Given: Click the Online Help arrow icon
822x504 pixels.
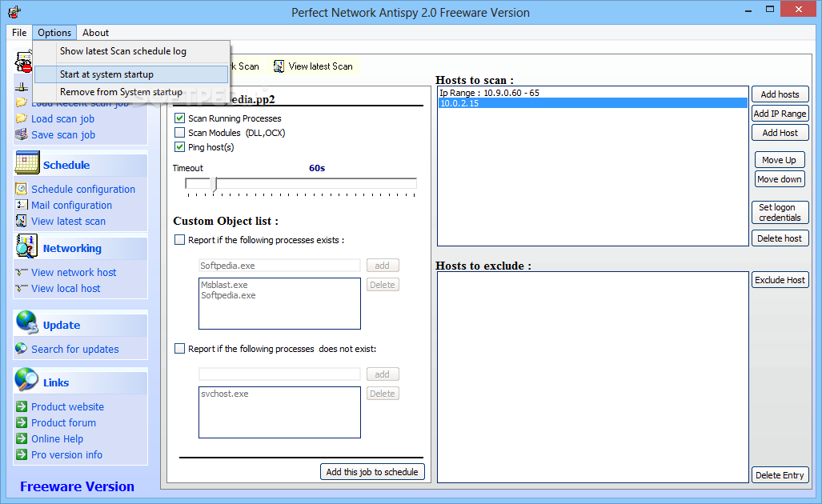Looking at the screenshot, I should 22,438.
